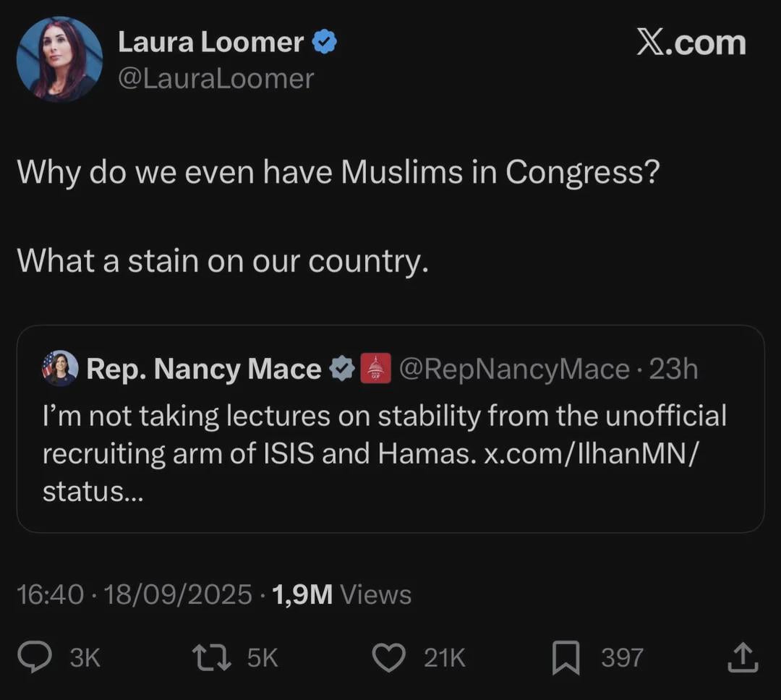Screen dimensions: 781x700
Task: Click the reply speech bubble icon
Action: (51, 658)
